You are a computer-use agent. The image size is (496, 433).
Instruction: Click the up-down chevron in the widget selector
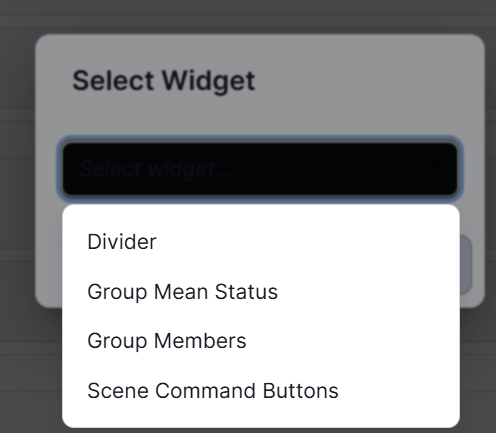pyautogui.click(x=434, y=169)
